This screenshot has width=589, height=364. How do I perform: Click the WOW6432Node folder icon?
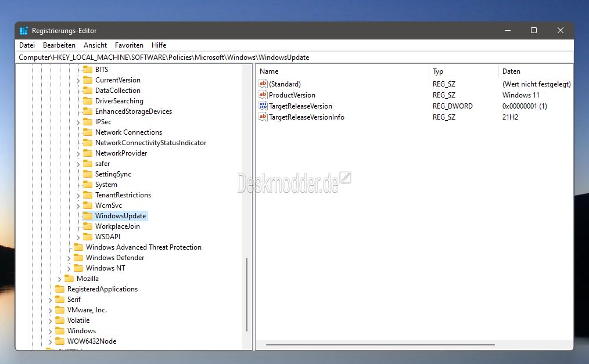[x=60, y=341]
